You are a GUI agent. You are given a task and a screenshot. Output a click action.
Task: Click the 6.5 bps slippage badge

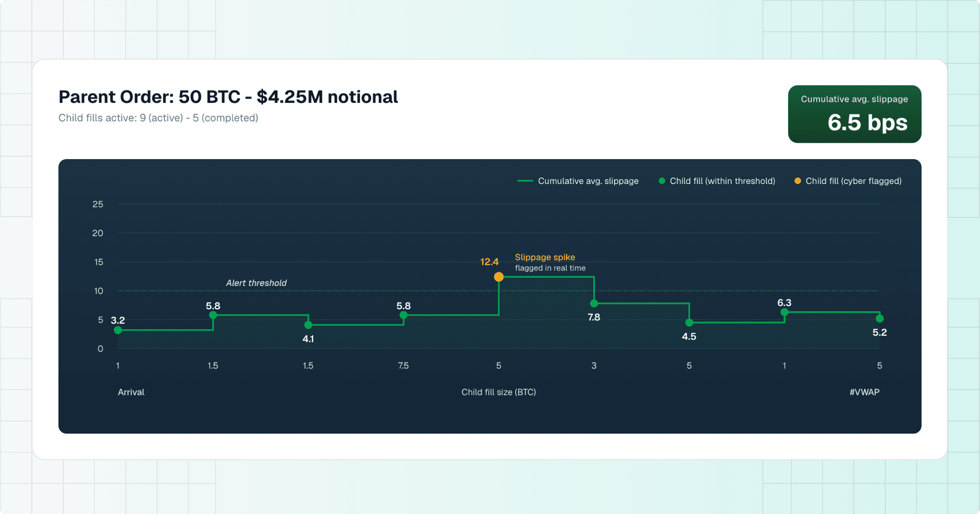click(854, 114)
